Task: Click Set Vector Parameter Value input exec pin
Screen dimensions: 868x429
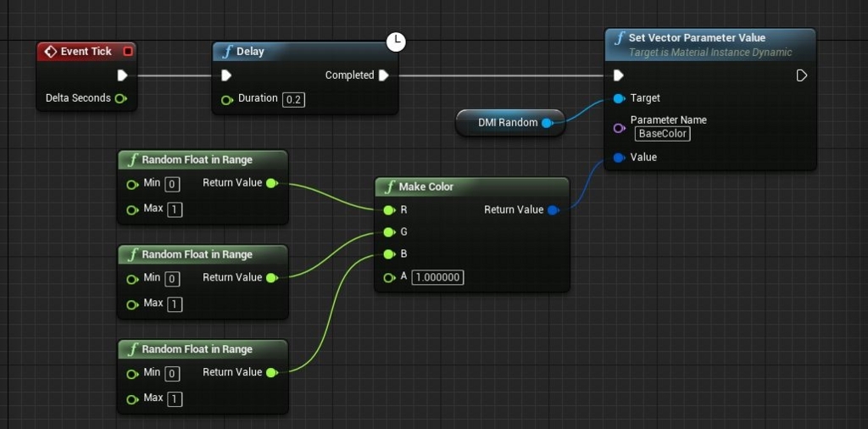Action: [x=619, y=75]
